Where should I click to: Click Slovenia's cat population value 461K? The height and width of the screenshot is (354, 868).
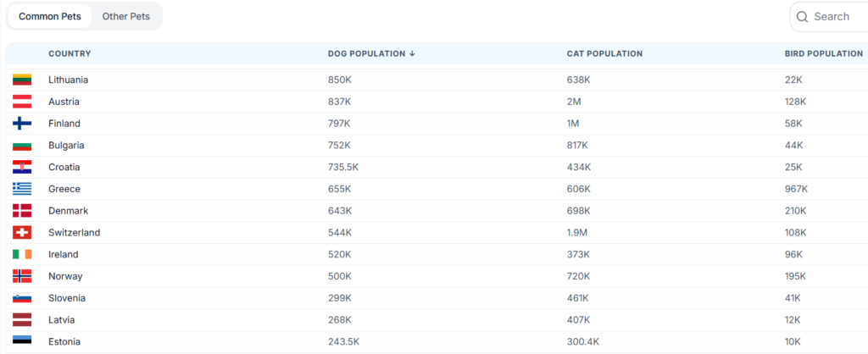pos(579,298)
